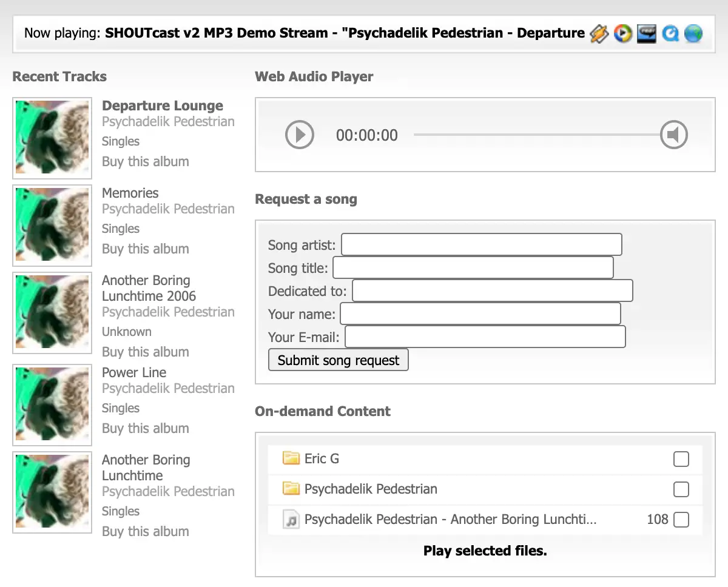Click the Memories track cover art
This screenshot has width=728, height=587.
(x=52, y=226)
